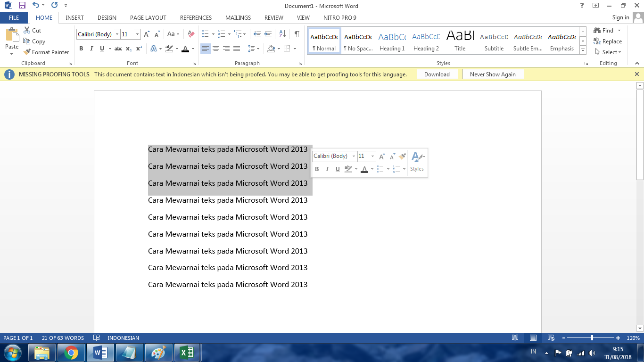
Task: Toggle Underline on the mini toolbar
Action: pyautogui.click(x=338, y=169)
